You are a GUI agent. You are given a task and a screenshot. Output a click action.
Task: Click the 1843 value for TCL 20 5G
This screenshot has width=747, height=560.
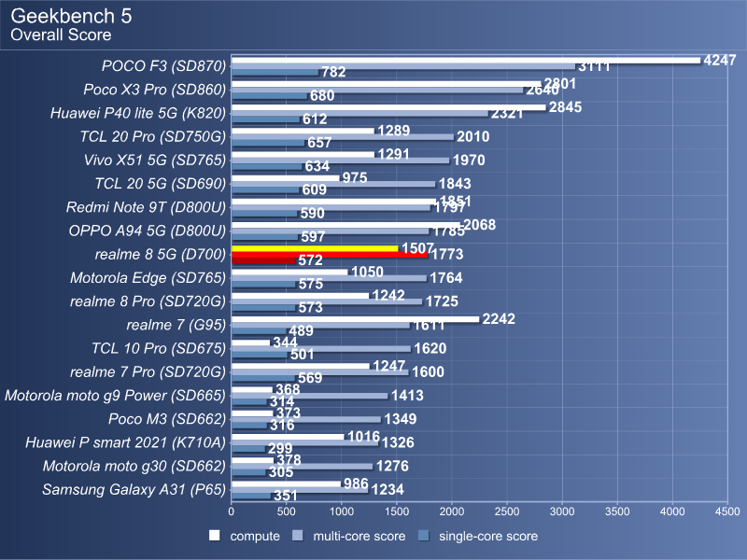[x=455, y=184]
